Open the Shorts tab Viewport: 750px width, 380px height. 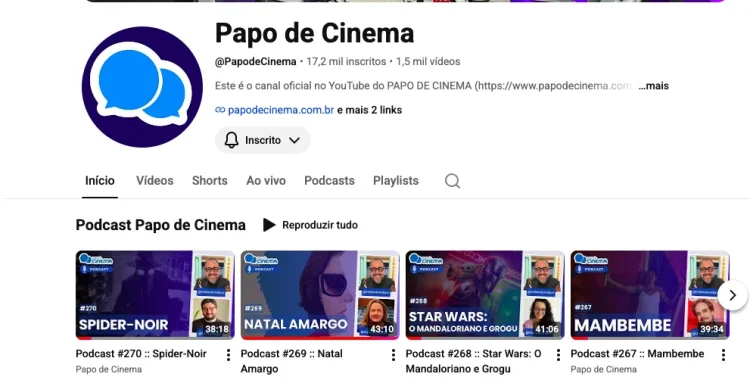210,181
